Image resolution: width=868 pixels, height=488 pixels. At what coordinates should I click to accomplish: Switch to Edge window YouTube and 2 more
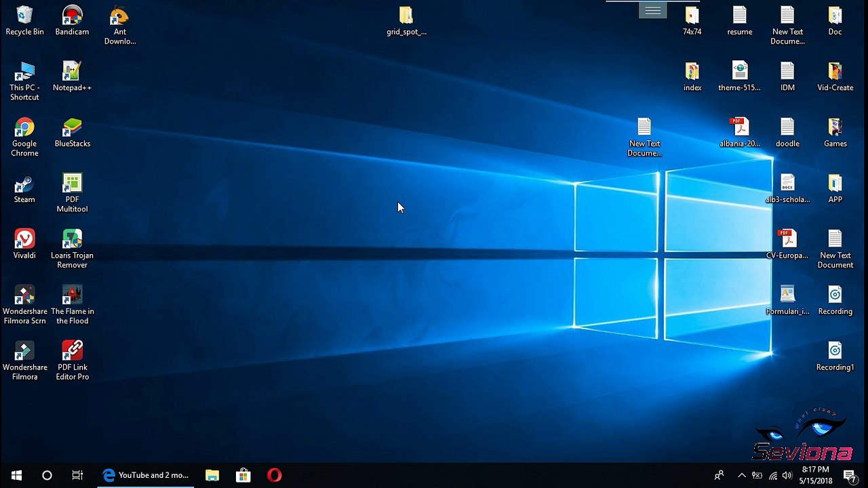pyautogui.click(x=145, y=475)
